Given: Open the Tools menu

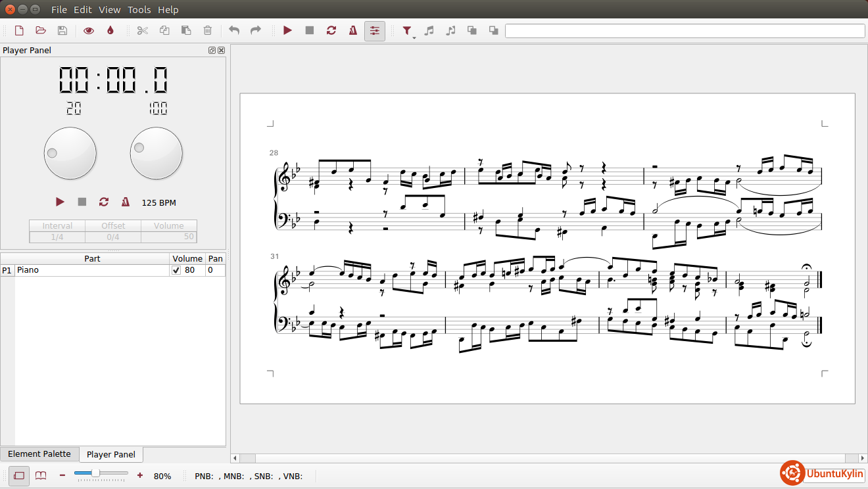Looking at the screenshot, I should (139, 10).
